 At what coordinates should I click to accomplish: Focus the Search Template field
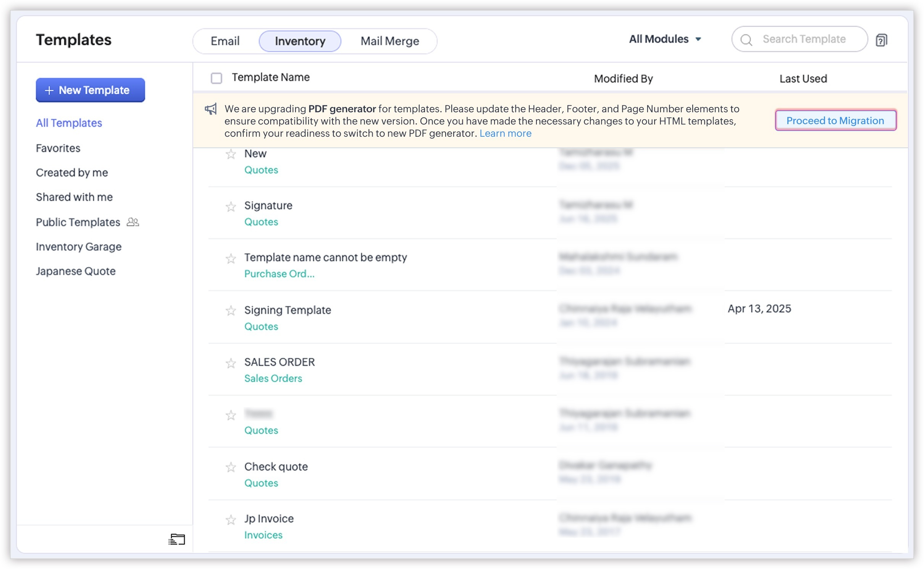(x=804, y=39)
